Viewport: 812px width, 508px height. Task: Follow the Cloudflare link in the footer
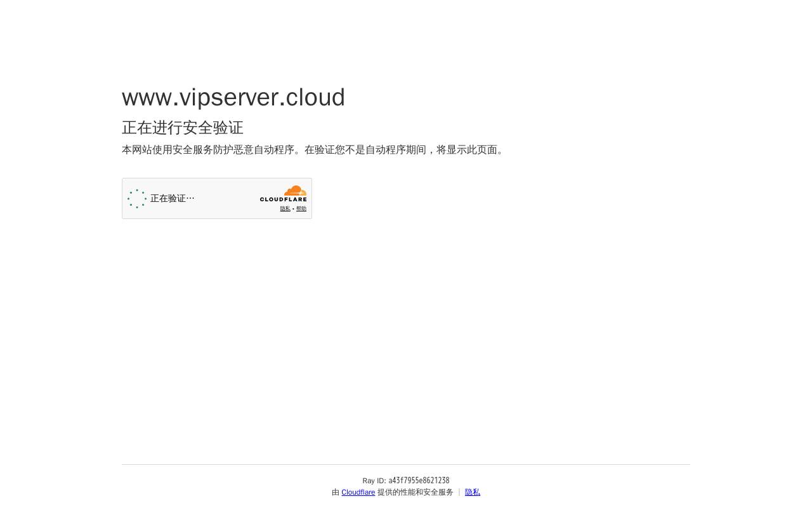358,492
